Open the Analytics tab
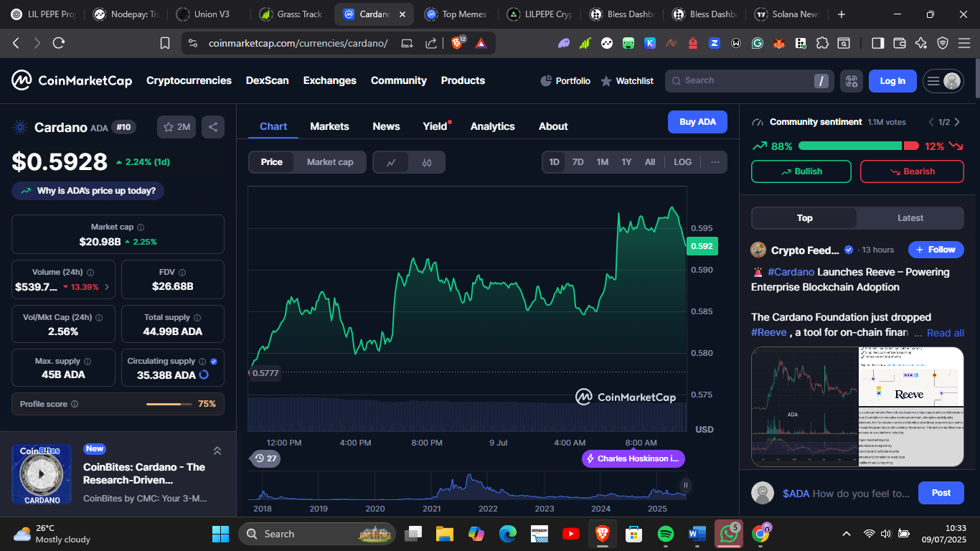This screenshot has height=551, width=980. tap(493, 126)
